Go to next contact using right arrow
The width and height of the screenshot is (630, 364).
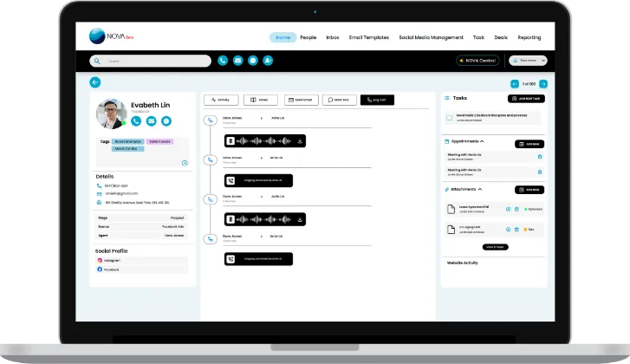(x=543, y=83)
